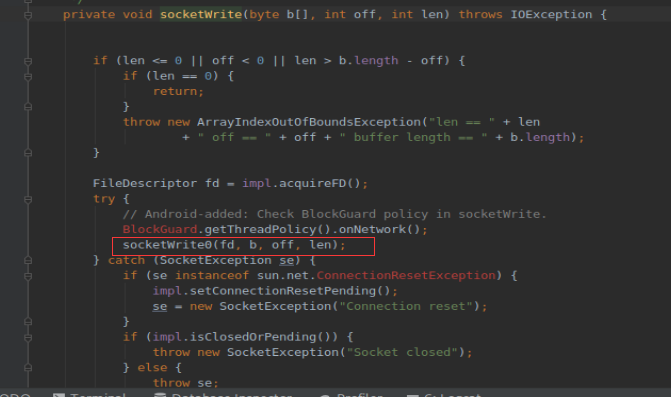Click the acquireFD() method call
Image resolution: width=671 pixels, height=397 pixels.
[320, 184]
